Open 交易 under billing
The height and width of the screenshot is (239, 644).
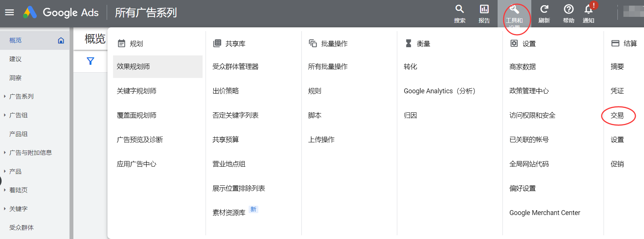(x=617, y=115)
